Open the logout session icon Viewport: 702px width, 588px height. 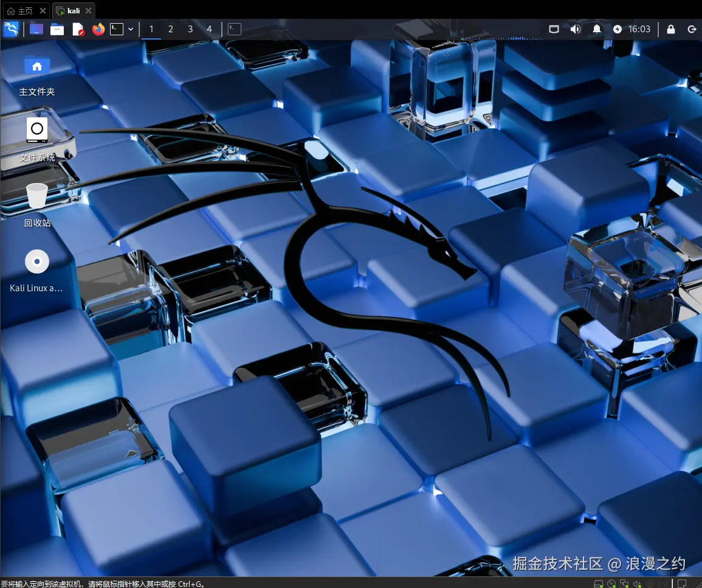click(x=692, y=29)
